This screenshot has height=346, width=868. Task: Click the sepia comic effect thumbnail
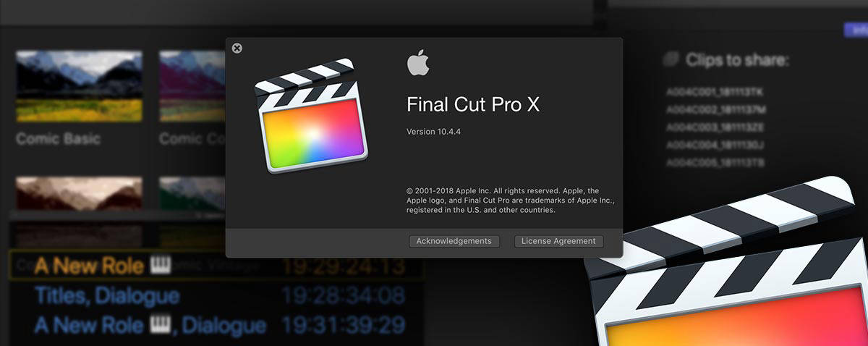point(79,194)
